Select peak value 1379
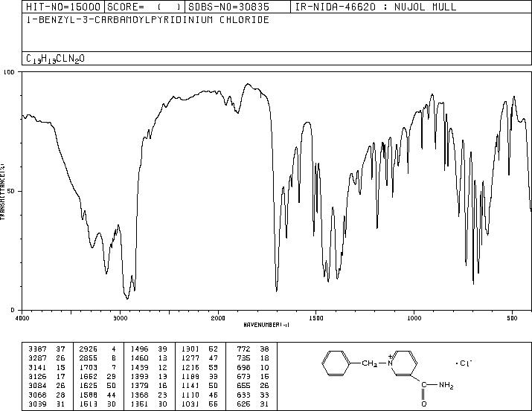 139,386
